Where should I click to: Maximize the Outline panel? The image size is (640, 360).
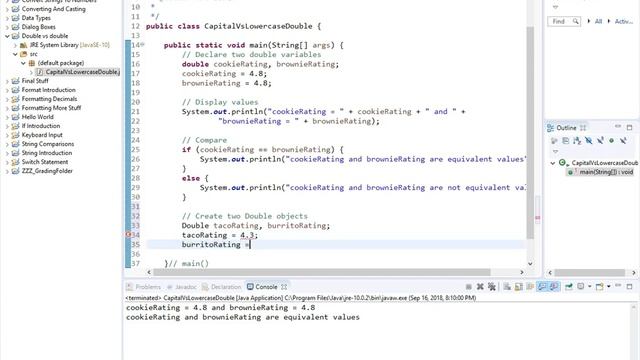click(x=629, y=128)
